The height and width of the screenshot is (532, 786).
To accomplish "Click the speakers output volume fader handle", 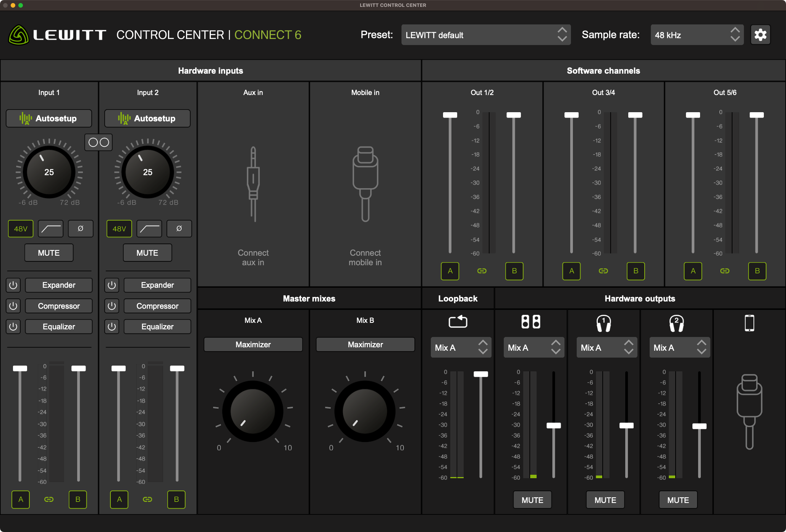I will [x=553, y=426].
